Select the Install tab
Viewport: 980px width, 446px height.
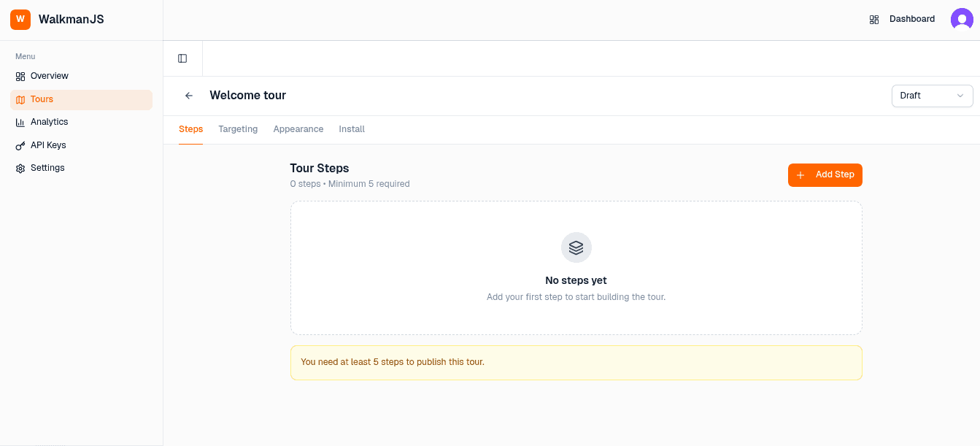(352, 128)
